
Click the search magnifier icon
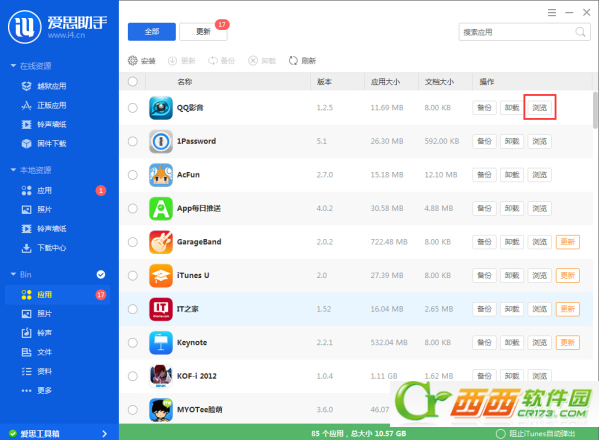click(x=580, y=32)
